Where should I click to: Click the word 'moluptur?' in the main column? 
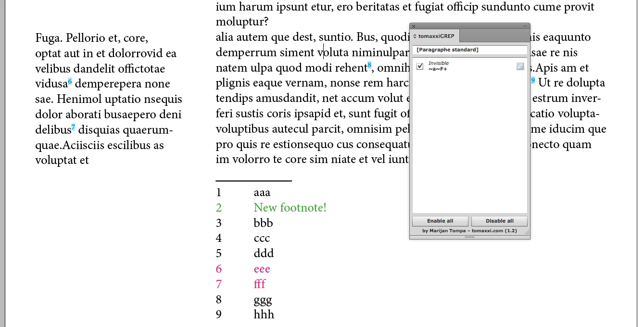242,23
